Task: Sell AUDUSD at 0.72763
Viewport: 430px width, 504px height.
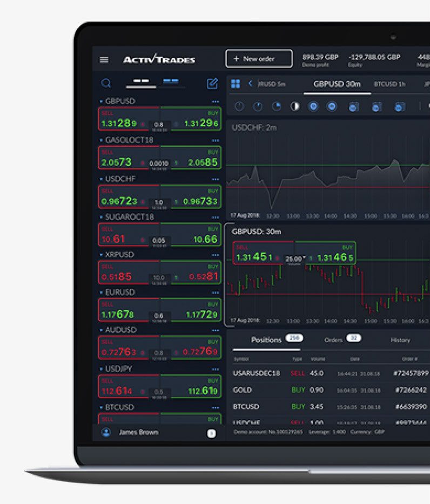Action: tap(129, 348)
